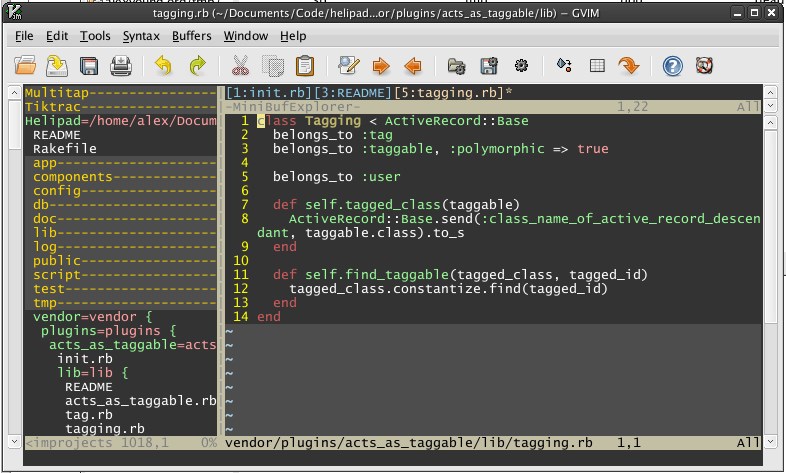Image resolution: width=786 pixels, height=473 pixels.
Task: Expand the Multitap project fold
Action: 120,93
